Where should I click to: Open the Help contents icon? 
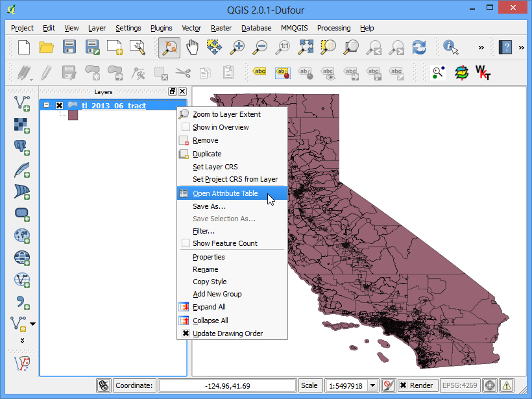[505, 47]
